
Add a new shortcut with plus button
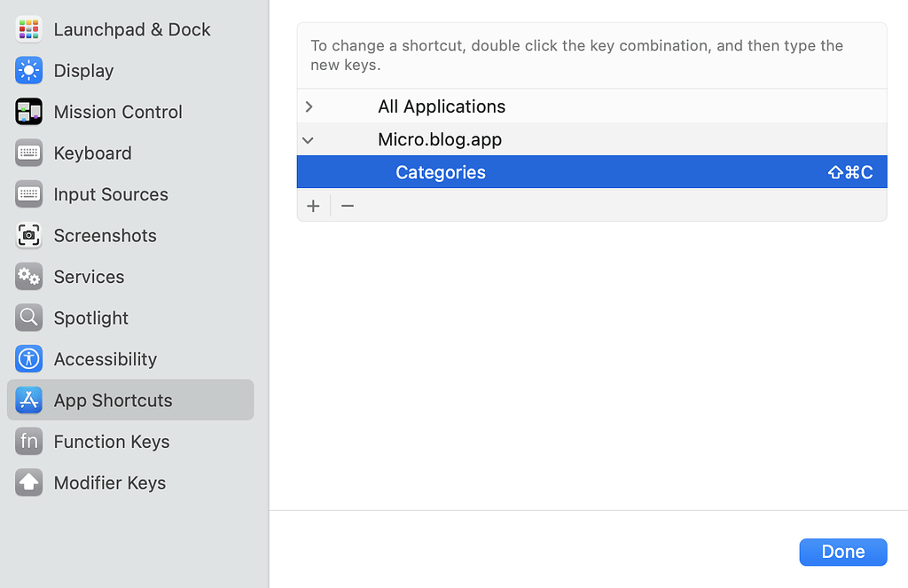click(313, 205)
